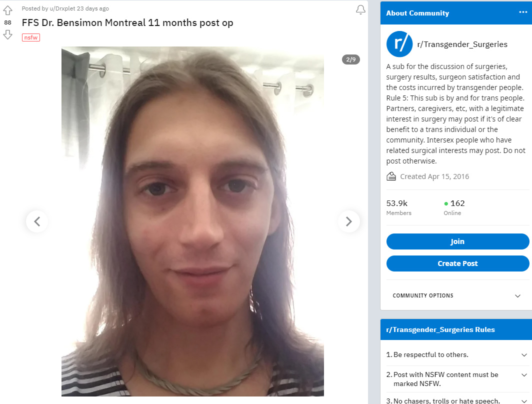
Task: Go to the previous gallery image
Action: pyautogui.click(x=37, y=221)
